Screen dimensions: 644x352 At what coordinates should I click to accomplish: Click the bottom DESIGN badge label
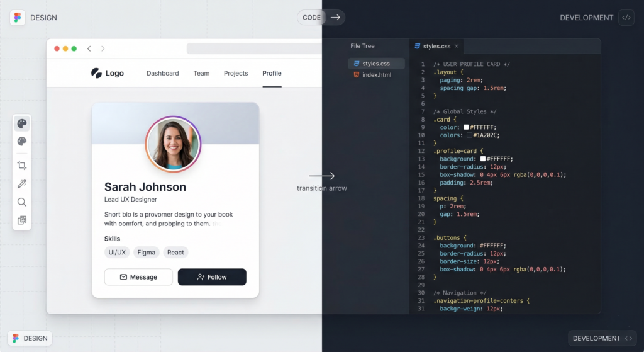pyautogui.click(x=35, y=338)
